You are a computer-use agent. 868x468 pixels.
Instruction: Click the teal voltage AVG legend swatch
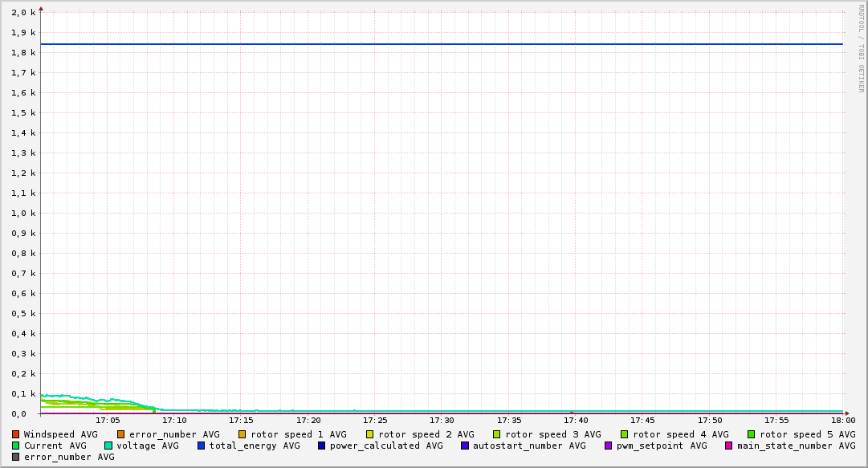click(108, 446)
